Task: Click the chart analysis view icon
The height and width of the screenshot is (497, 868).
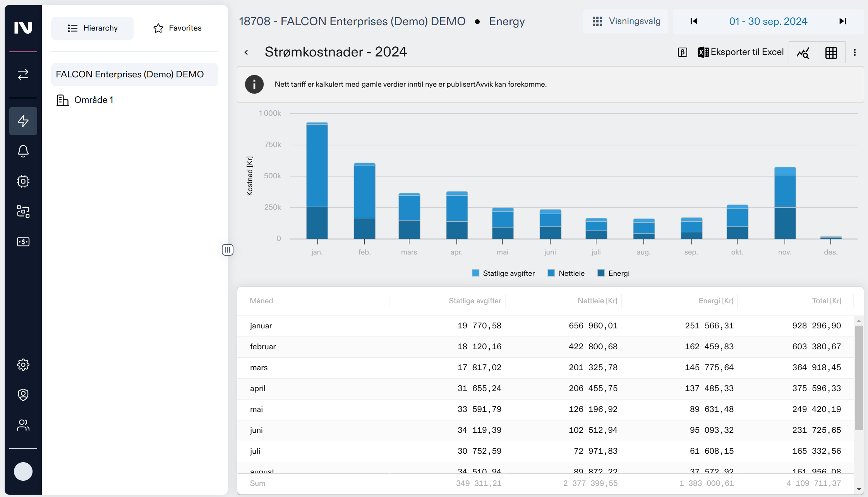Action: (803, 53)
